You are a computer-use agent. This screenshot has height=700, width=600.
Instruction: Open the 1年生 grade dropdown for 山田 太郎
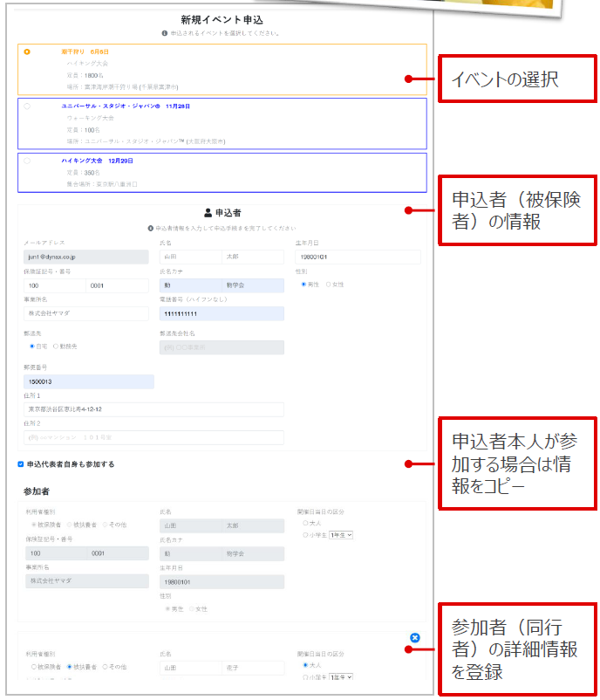pyautogui.click(x=341, y=535)
